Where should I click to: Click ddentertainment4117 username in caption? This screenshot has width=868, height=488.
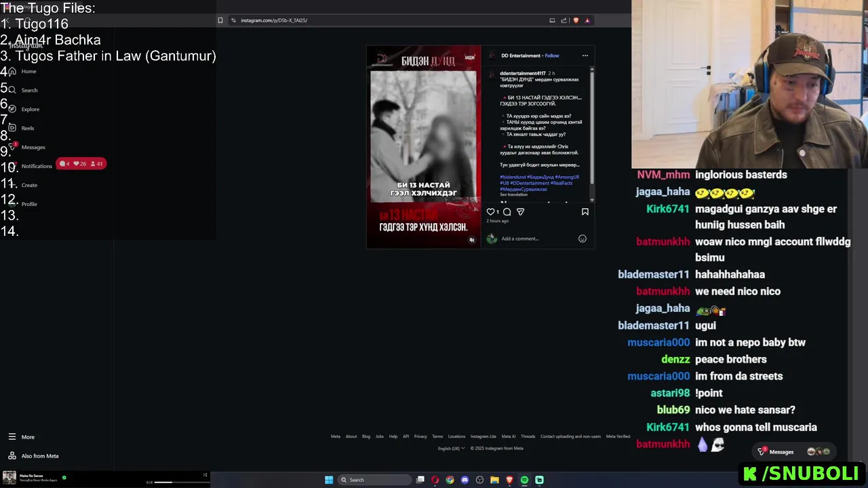(x=523, y=73)
